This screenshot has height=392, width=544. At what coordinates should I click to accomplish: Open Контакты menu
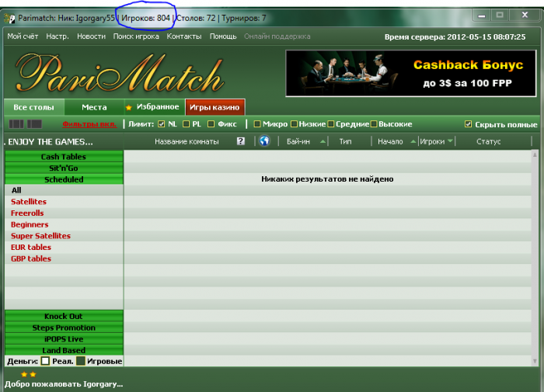click(184, 36)
